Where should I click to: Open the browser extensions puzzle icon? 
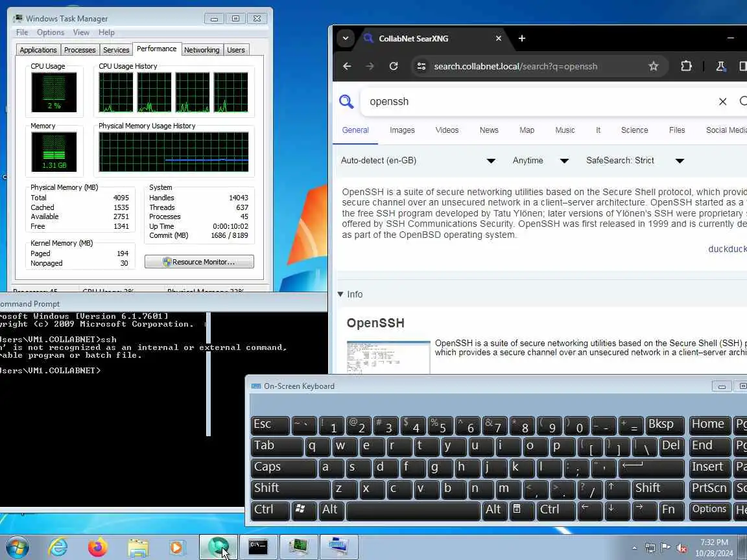(x=686, y=66)
